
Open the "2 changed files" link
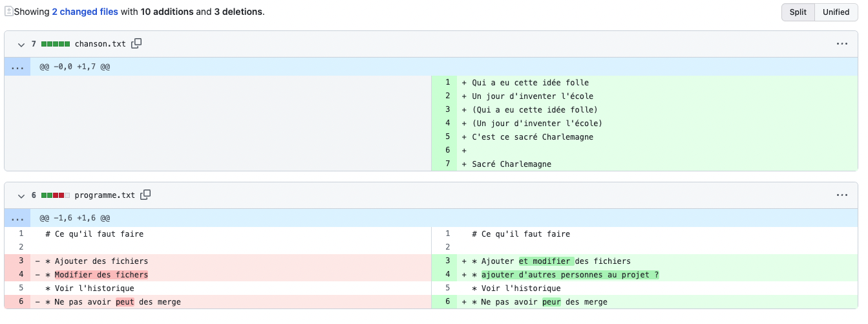click(85, 12)
